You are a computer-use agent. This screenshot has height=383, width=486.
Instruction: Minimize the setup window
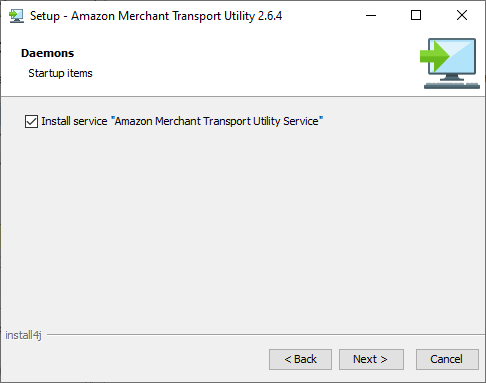tap(371, 15)
